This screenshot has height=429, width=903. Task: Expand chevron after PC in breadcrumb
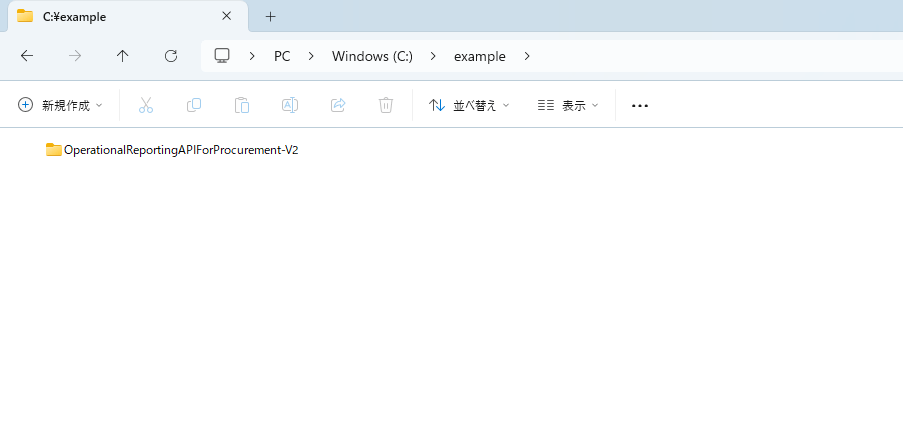311,56
